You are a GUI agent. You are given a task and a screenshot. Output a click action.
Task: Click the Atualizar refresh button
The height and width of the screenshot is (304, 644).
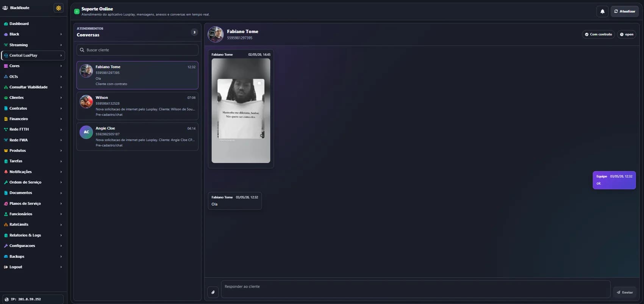[x=625, y=11]
